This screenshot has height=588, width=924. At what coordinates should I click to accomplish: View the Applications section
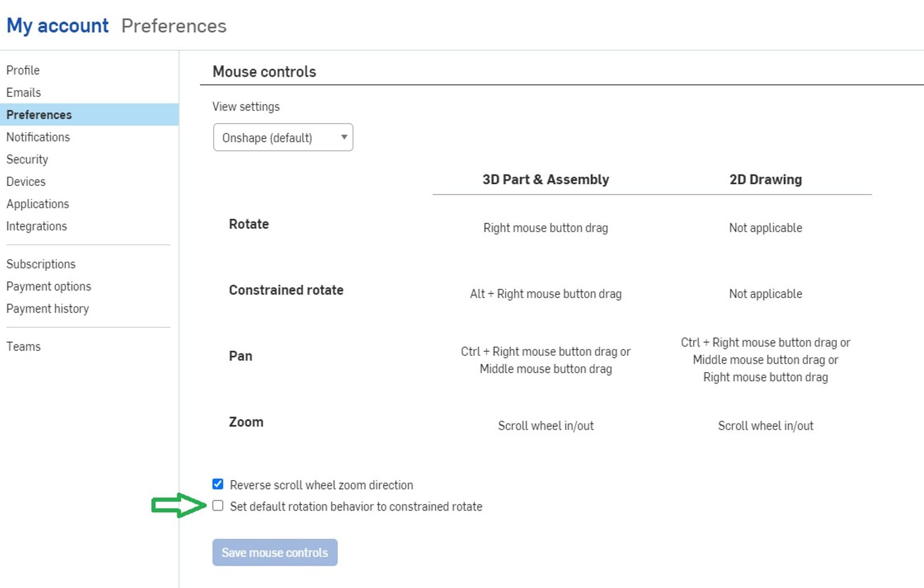[38, 204]
